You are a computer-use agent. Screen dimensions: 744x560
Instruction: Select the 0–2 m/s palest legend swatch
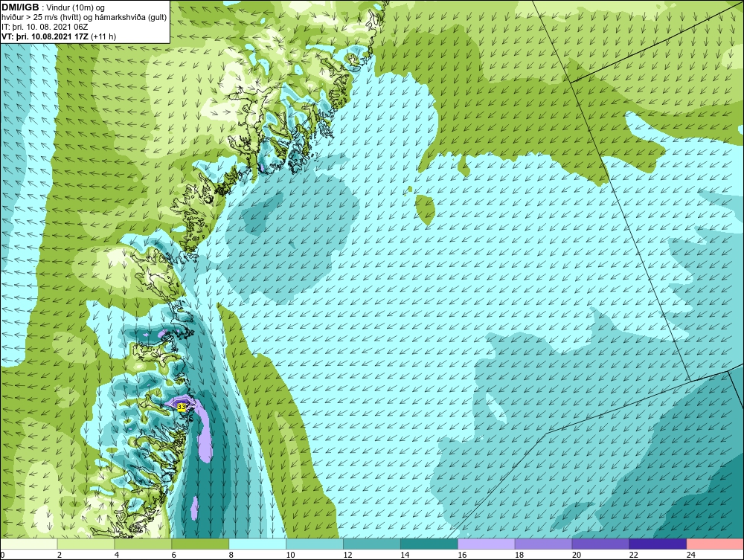click(28, 544)
